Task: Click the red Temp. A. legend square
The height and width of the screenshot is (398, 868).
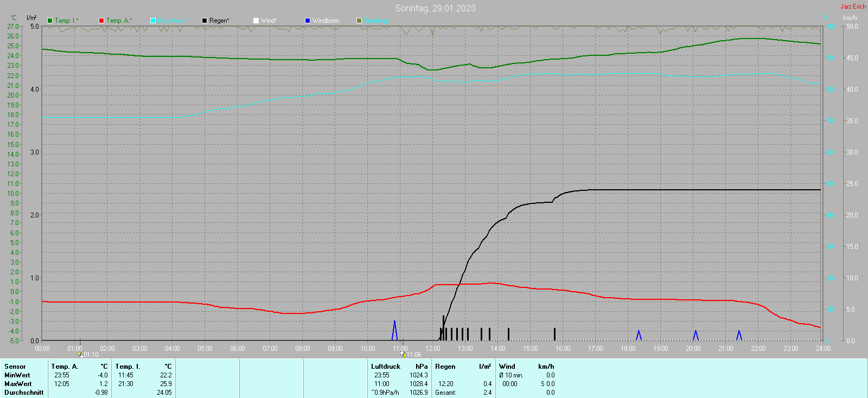Action: (x=101, y=21)
